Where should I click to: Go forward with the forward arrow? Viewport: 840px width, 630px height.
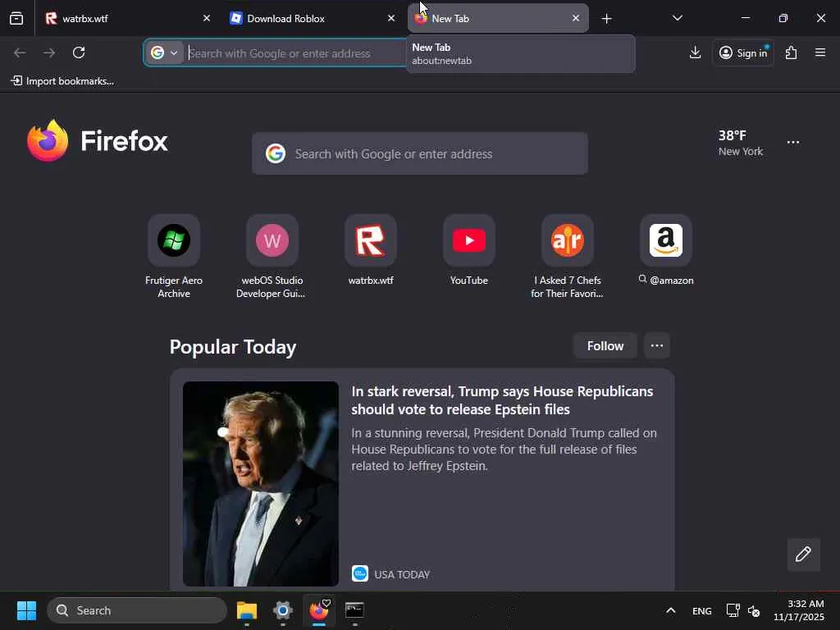49,52
